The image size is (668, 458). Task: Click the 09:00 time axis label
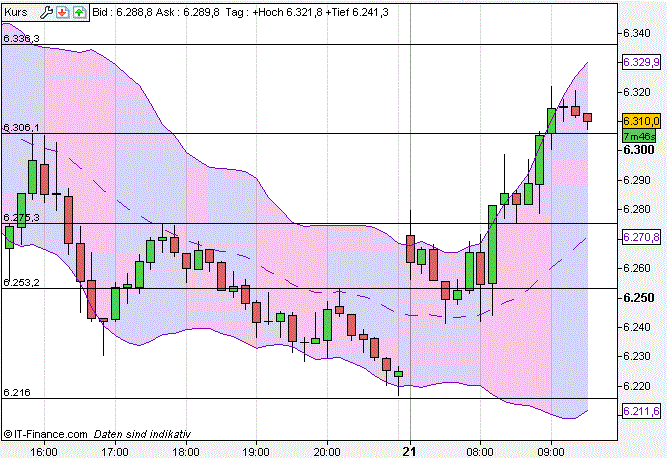coord(551,451)
